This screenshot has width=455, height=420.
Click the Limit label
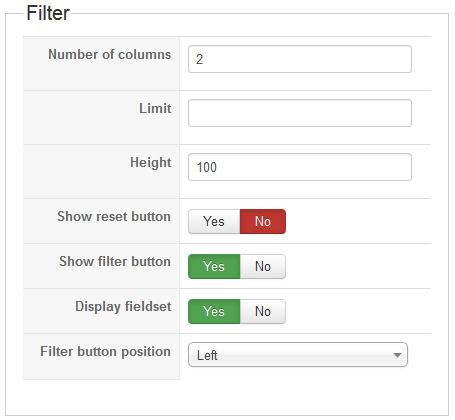pyautogui.click(x=155, y=108)
